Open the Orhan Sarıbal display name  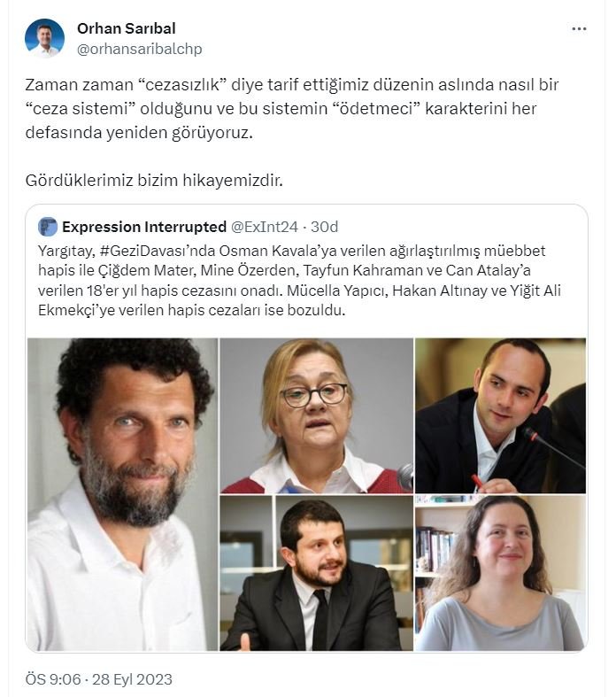127,28
